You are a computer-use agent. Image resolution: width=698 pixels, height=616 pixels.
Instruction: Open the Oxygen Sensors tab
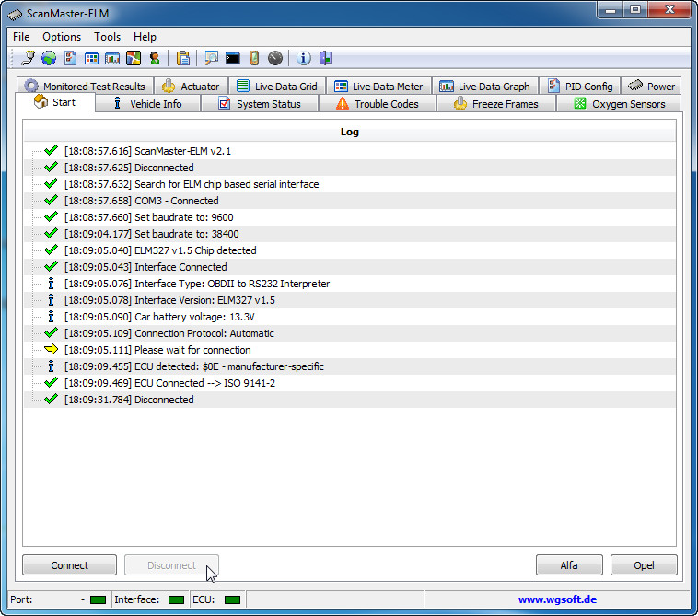click(619, 104)
